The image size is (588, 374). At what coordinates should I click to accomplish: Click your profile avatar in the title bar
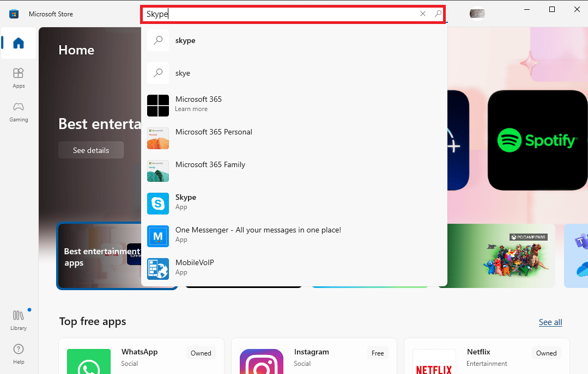click(477, 14)
